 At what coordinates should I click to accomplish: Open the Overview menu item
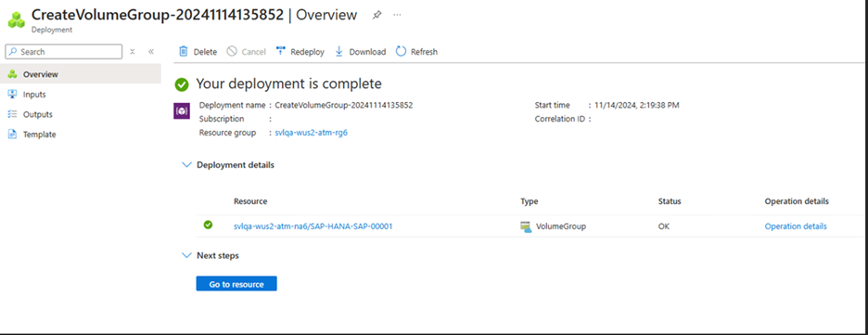click(81, 74)
